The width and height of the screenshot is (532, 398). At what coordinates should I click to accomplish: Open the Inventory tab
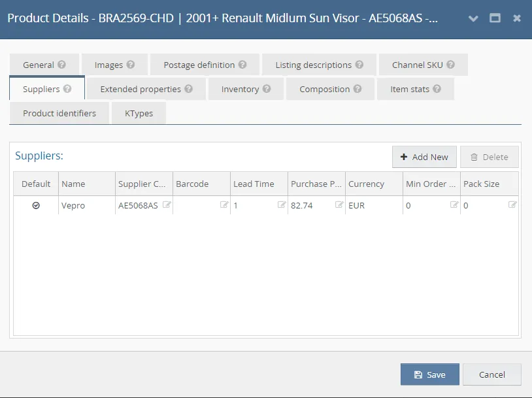click(246, 89)
